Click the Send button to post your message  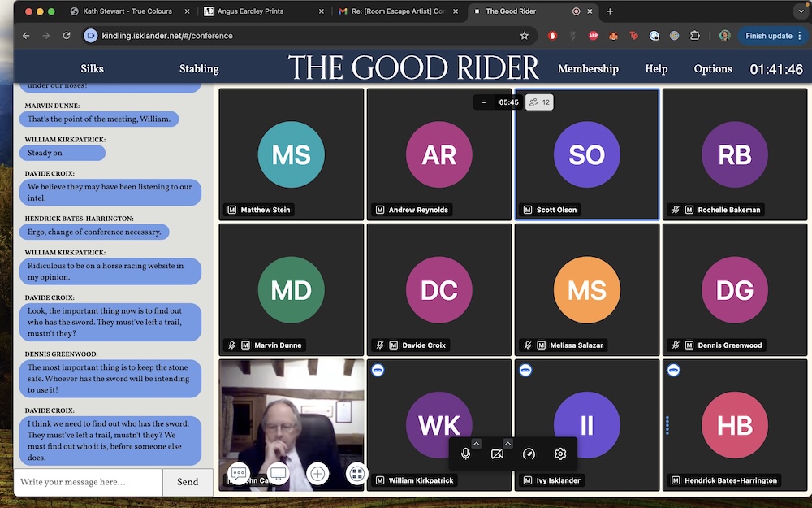click(188, 482)
